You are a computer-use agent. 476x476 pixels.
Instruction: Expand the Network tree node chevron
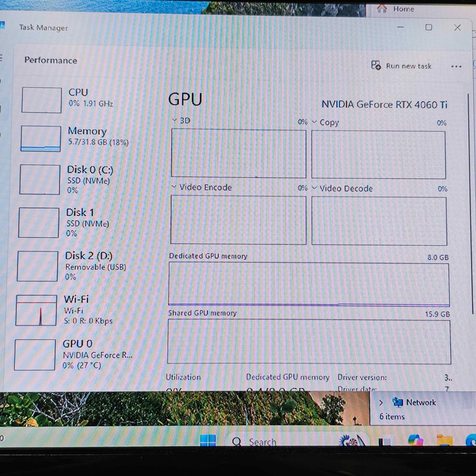coord(381,403)
